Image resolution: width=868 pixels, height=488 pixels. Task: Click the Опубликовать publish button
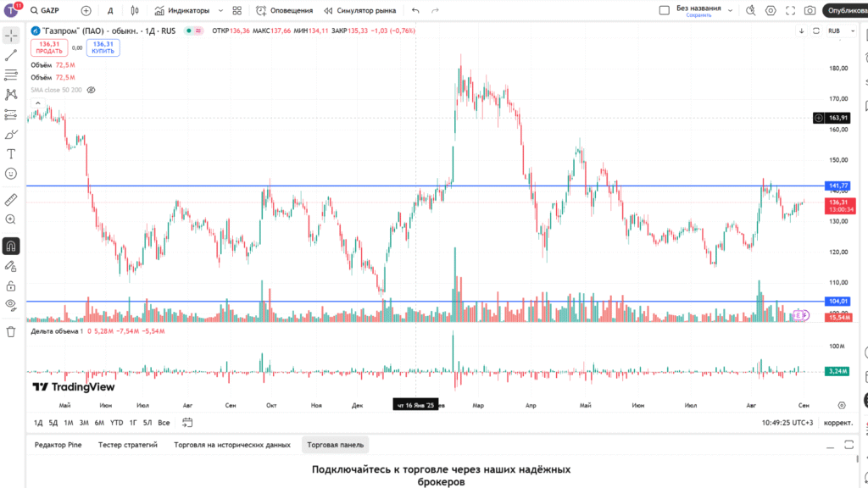846,10
